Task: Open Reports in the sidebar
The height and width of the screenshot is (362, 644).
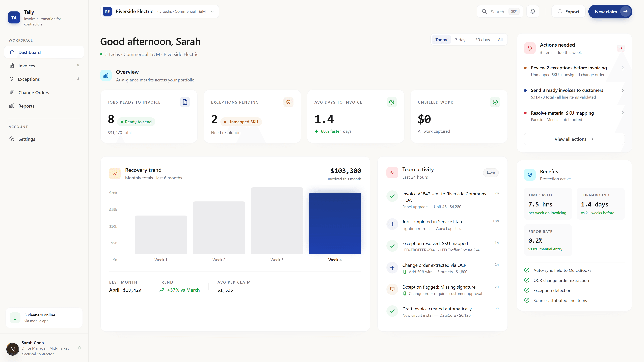Action: coord(44,106)
